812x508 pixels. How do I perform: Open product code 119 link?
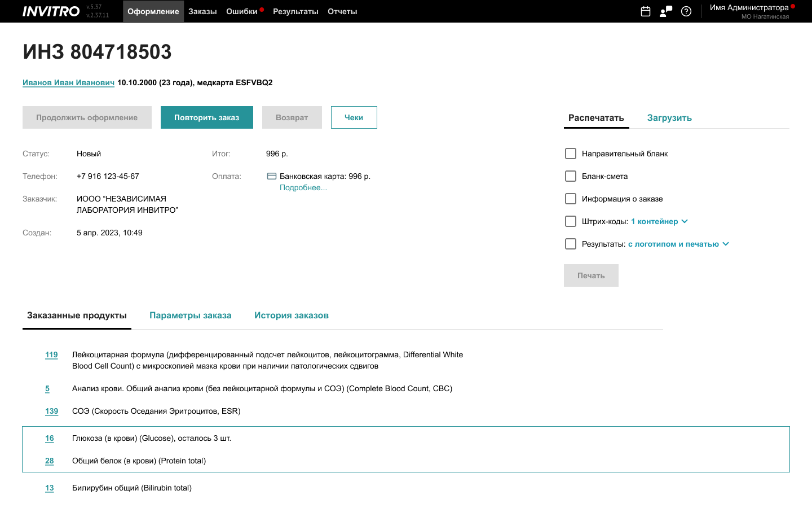[51, 354]
